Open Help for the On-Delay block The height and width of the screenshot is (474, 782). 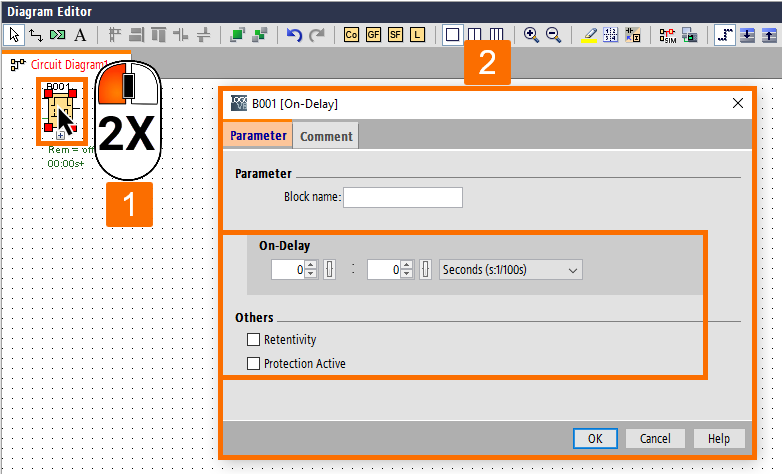(x=719, y=438)
